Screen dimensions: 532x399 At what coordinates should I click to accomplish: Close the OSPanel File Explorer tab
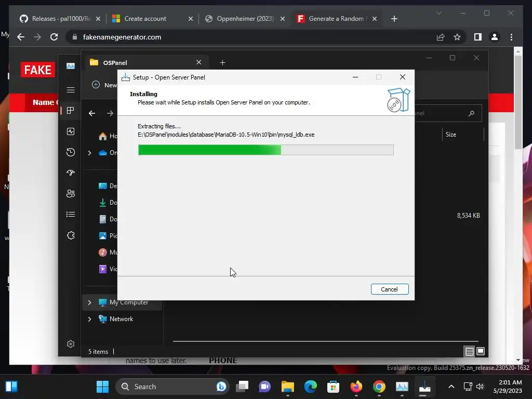point(199,62)
